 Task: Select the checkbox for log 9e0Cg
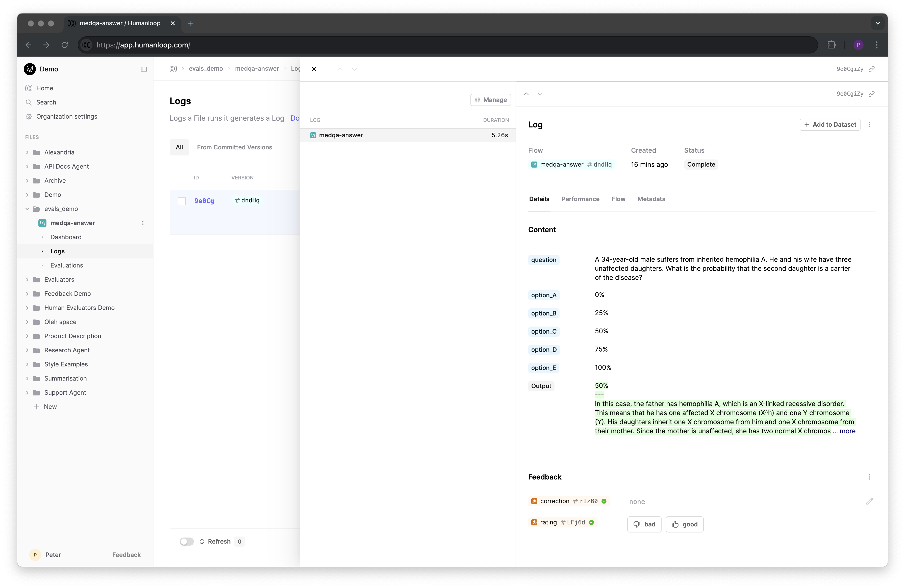tap(182, 201)
